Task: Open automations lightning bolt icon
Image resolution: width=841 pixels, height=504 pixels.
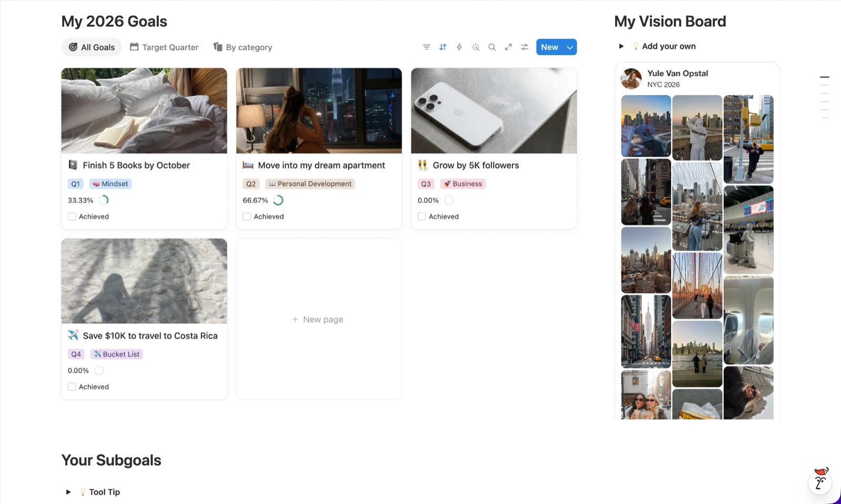Action: 459,47
